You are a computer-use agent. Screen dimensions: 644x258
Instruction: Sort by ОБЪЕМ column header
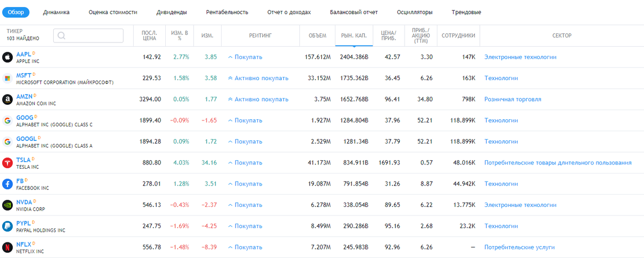[x=317, y=35]
